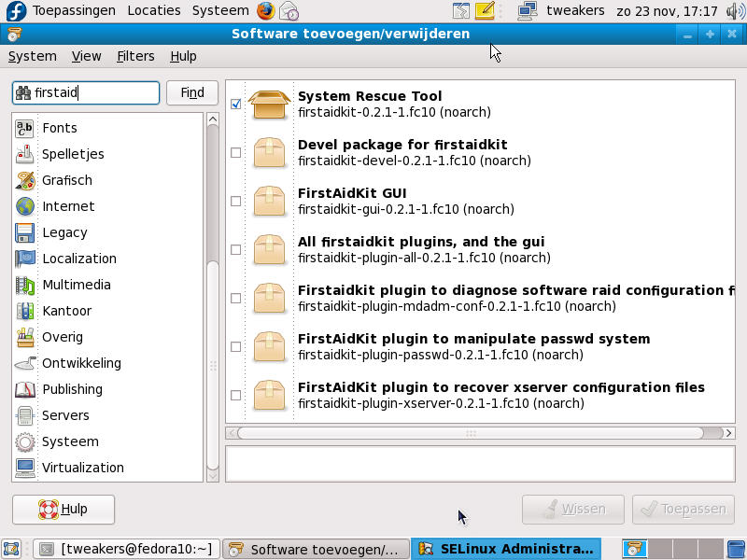Click the Wissen button

pos(573,510)
